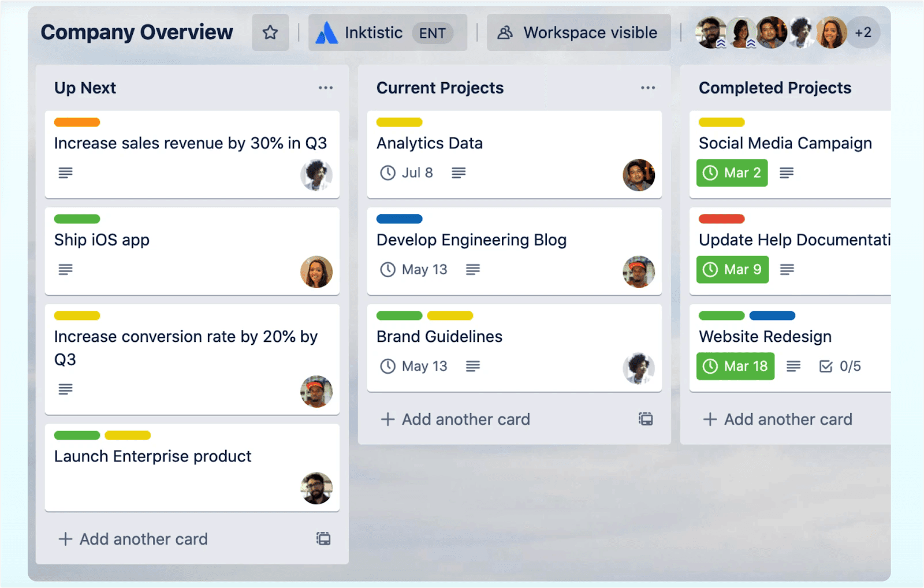Click the Inktistic workspace logo
Image resolution: width=924 pixels, height=588 pixels.
pyautogui.click(x=326, y=33)
